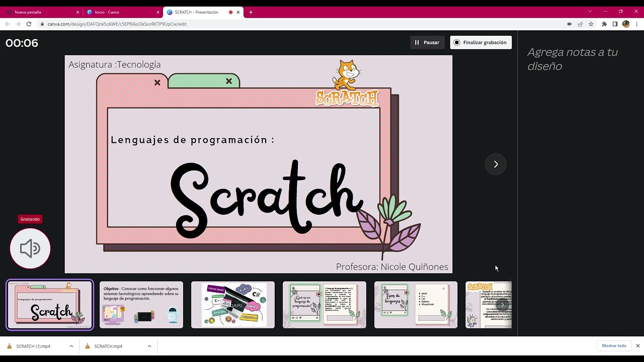Click the address bar URL
Image resolution: width=644 pixels, height=362 pixels.
pos(117,24)
